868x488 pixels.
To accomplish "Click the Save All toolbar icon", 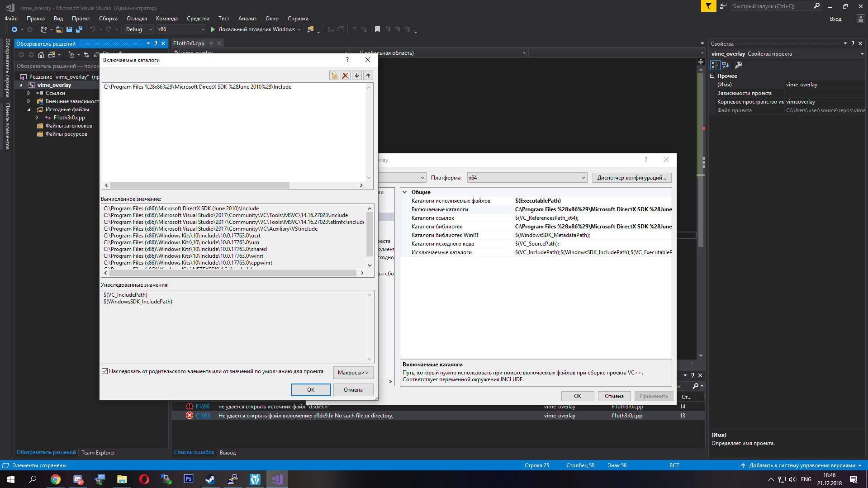I will coord(79,29).
